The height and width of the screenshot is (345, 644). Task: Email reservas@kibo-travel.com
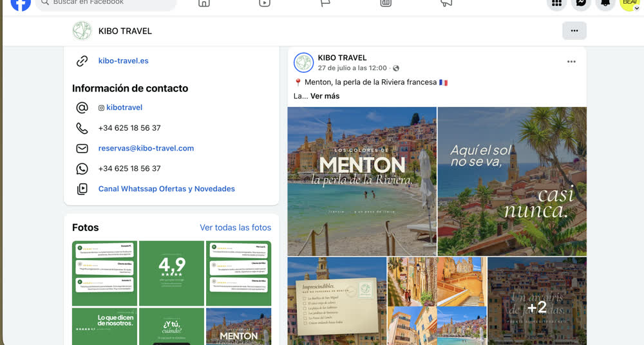[146, 148]
